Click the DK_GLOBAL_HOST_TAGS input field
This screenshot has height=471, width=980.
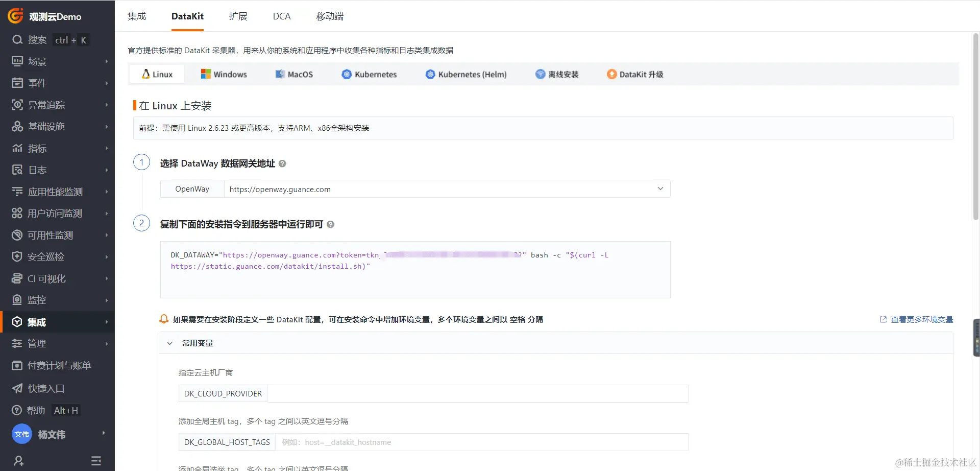click(482, 442)
